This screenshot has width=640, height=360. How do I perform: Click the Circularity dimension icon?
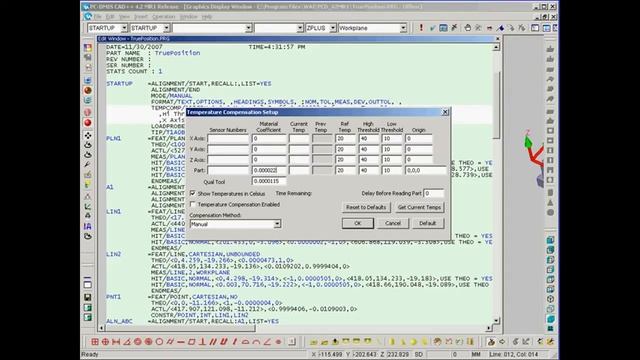point(159,342)
